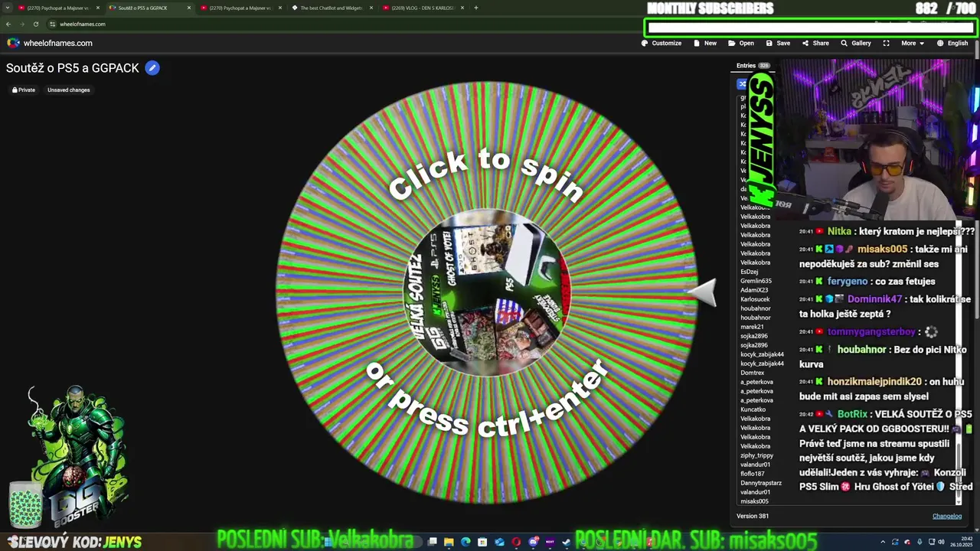This screenshot has height=551, width=980.
Task: Launch Microsoft Edge from the taskbar
Action: (465, 542)
